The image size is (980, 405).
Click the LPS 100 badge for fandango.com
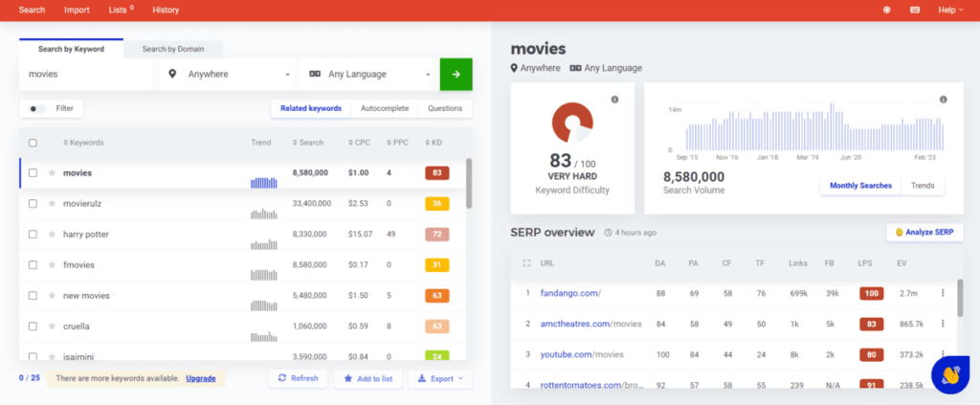tap(871, 293)
